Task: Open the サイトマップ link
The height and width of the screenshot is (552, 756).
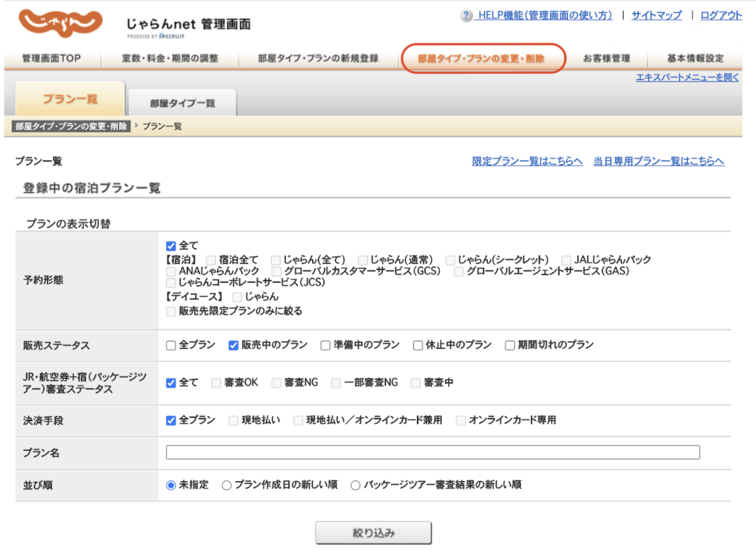Action: (656, 16)
